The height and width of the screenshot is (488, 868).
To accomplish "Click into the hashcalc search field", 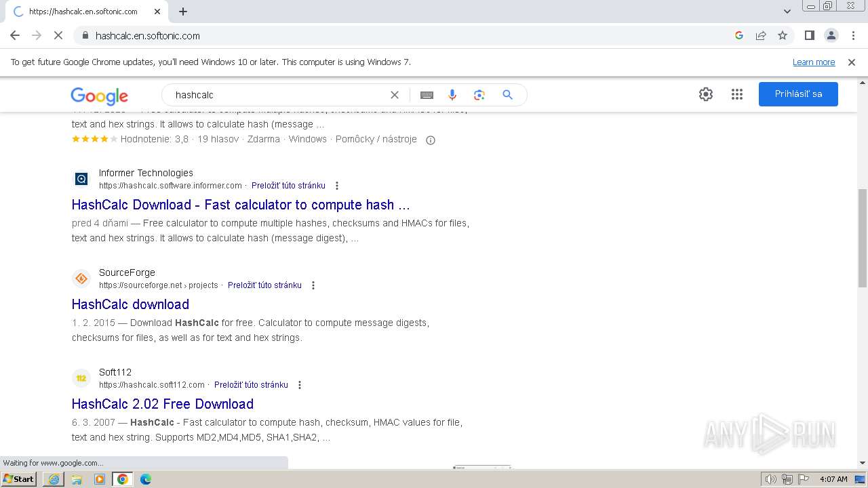I will (x=278, y=95).
